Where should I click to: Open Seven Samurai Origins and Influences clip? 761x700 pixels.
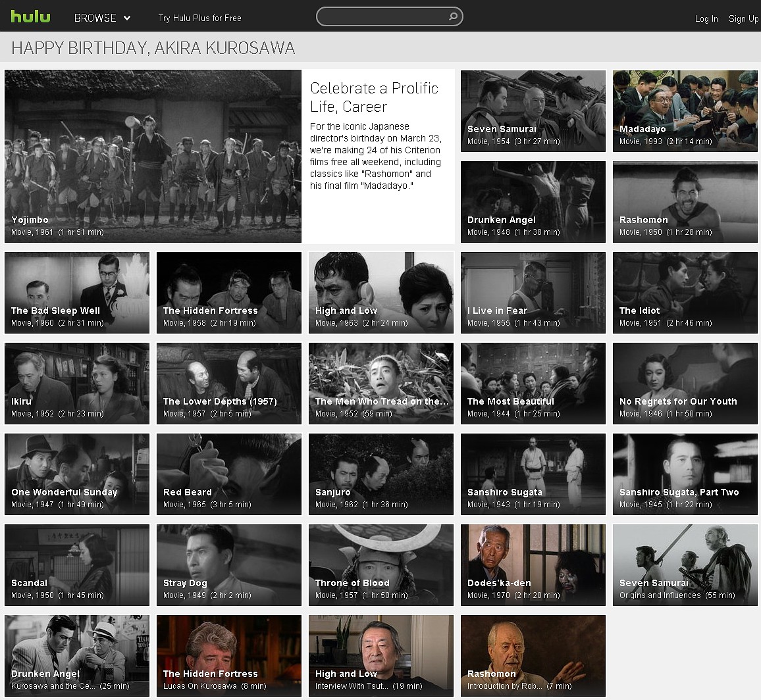pyautogui.click(x=685, y=564)
